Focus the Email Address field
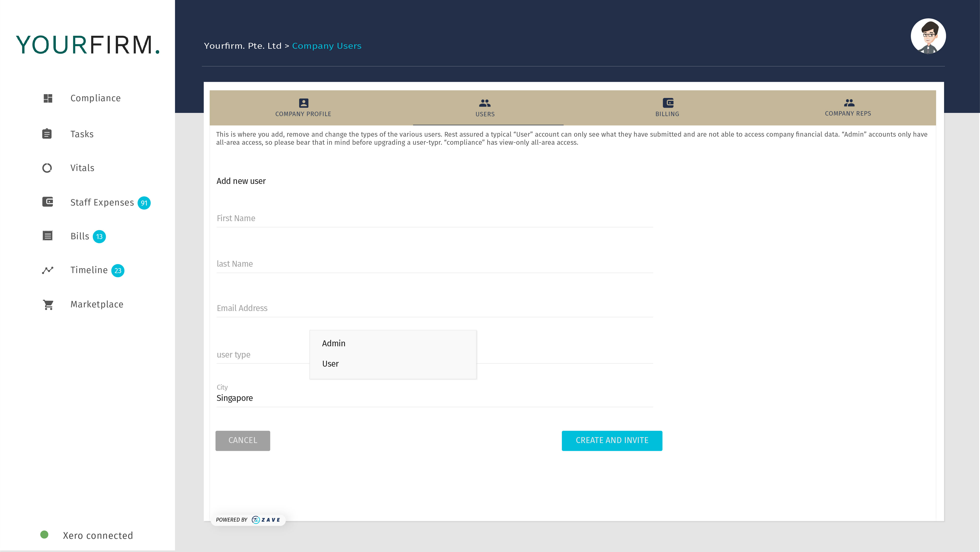980x552 pixels. click(435, 308)
